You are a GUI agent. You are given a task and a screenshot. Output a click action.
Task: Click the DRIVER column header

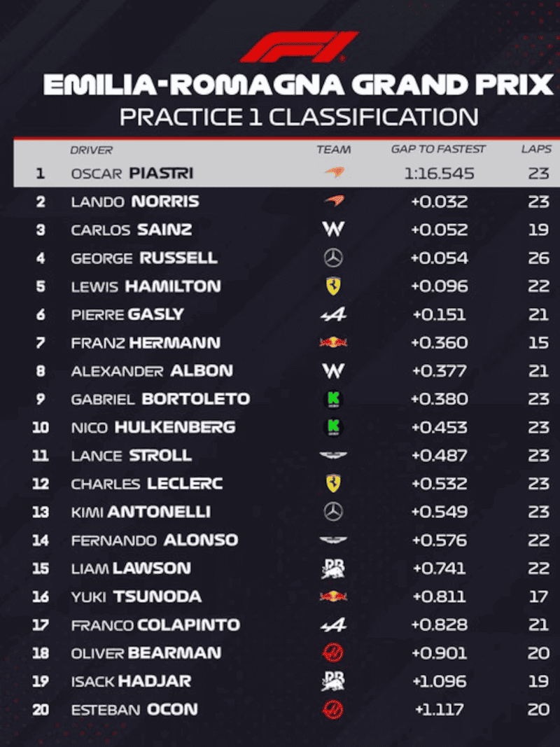coord(91,149)
